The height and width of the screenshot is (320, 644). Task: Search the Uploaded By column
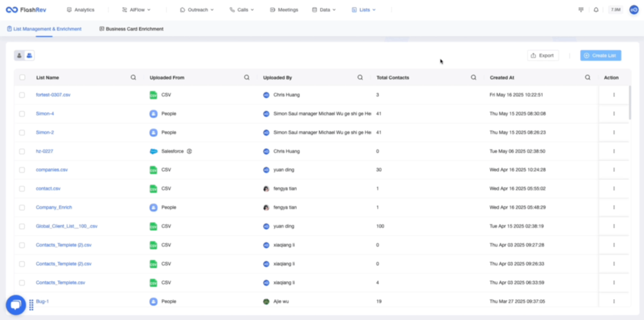click(360, 78)
